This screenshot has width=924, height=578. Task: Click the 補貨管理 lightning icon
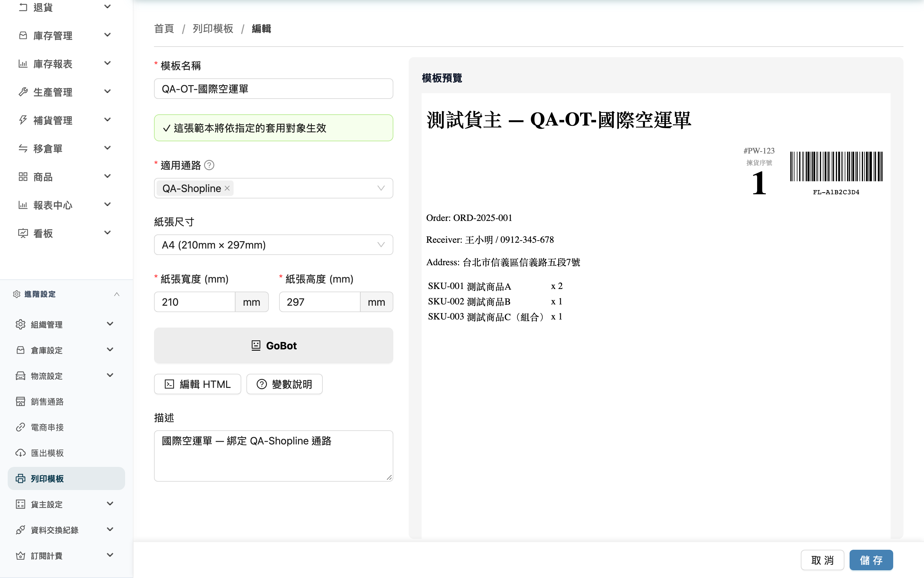click(x=23, y=120)
